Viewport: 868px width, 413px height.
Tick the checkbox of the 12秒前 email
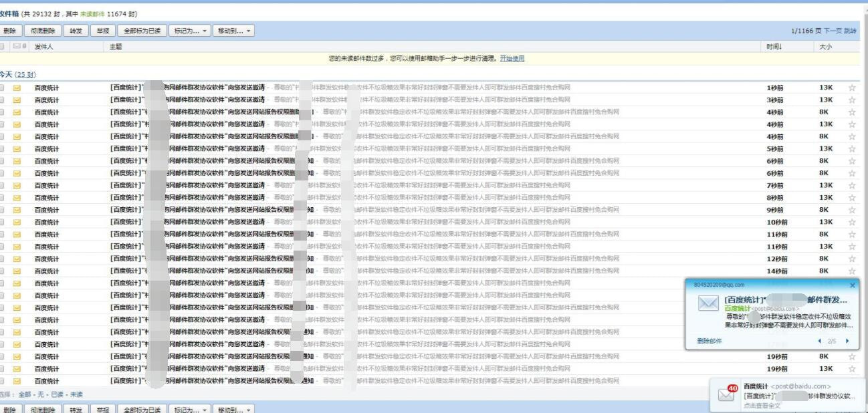coord(2,259)
